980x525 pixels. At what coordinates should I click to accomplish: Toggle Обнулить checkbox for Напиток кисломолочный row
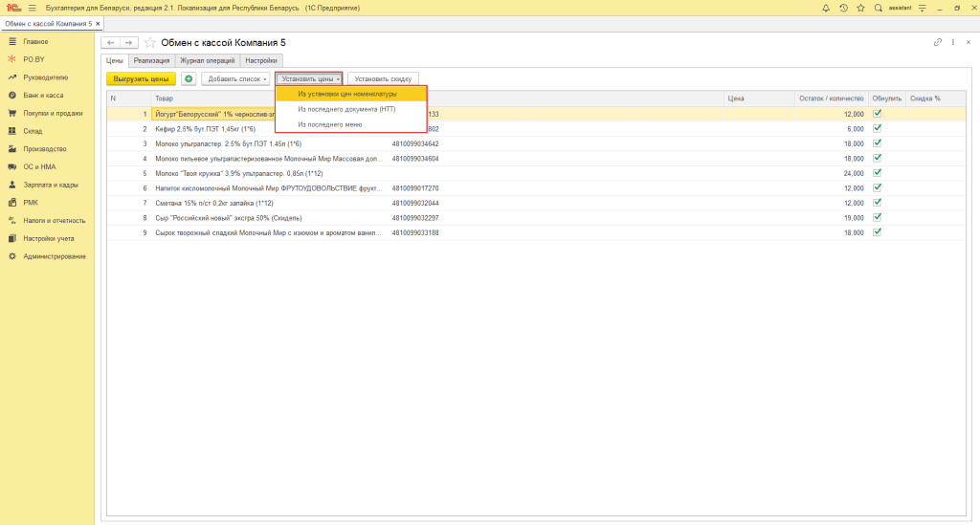pos(877,187)
